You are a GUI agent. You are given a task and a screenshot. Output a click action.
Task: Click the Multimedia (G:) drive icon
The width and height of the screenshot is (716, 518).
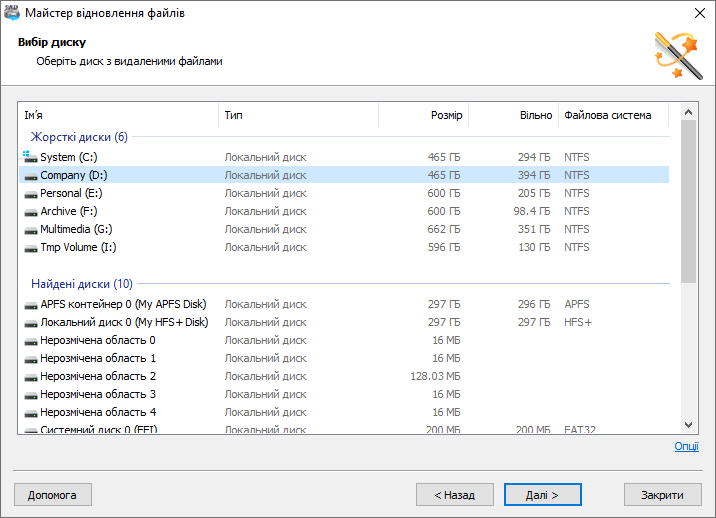31,230
